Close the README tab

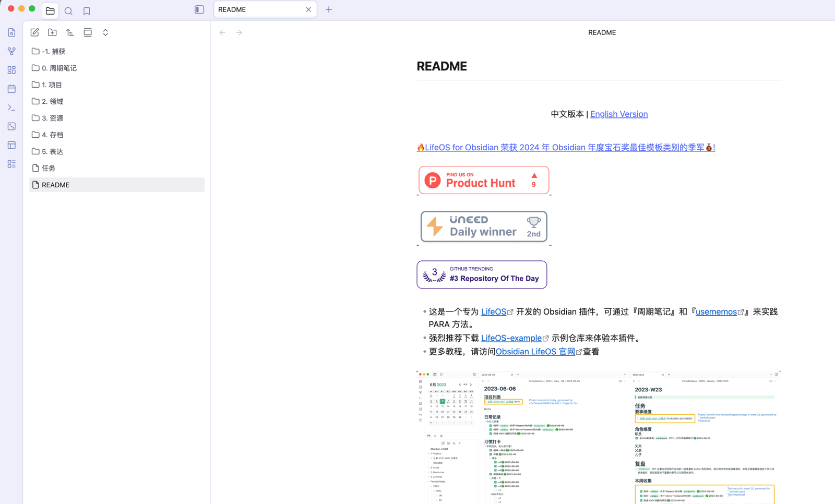tap(308, 9)
